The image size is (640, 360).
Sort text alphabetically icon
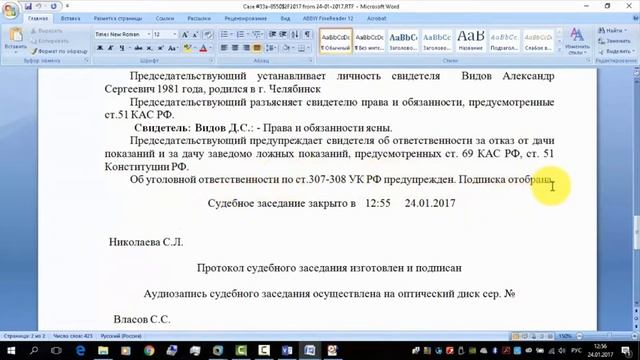click(295, 34)
